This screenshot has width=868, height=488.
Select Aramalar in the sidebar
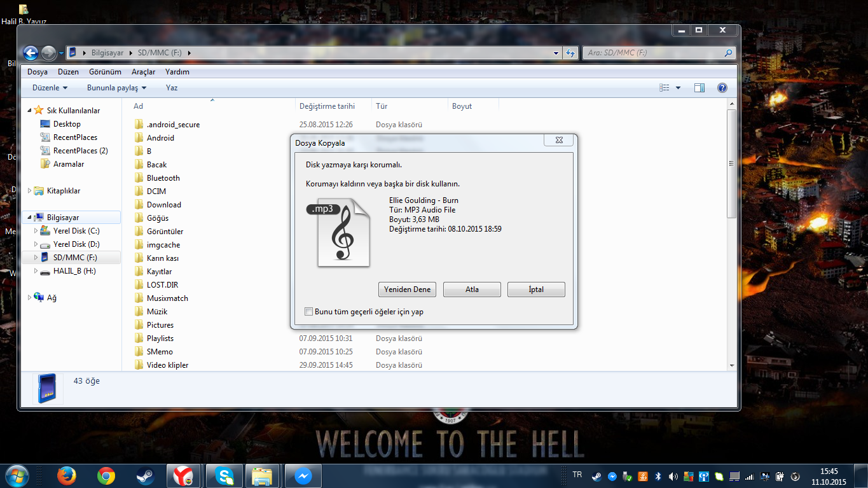pos(62,164)
